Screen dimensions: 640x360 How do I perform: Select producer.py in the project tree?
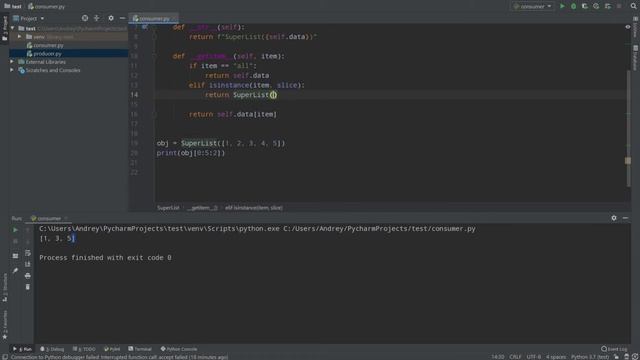click(47, 53)
